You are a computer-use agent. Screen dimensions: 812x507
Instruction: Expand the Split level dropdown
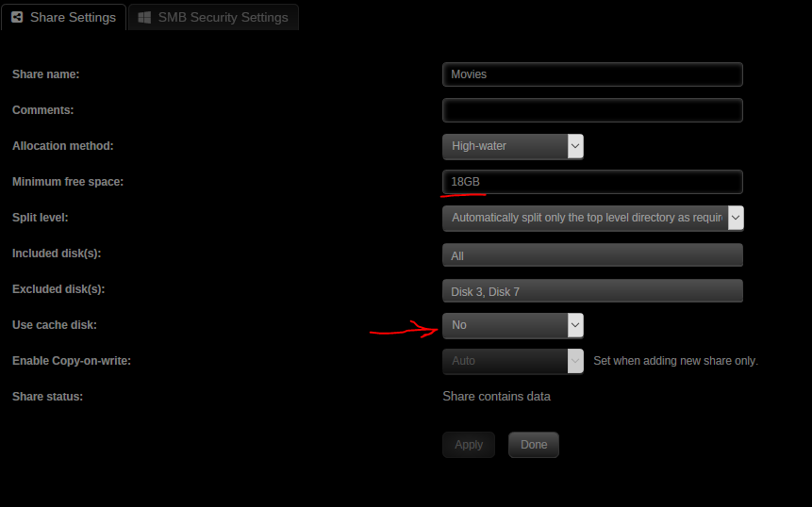(593, 218)
